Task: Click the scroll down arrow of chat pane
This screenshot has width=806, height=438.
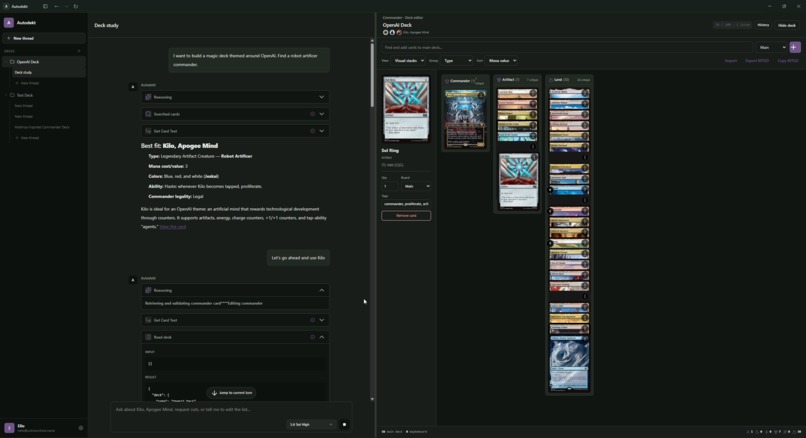Action: tap(372, 399)
